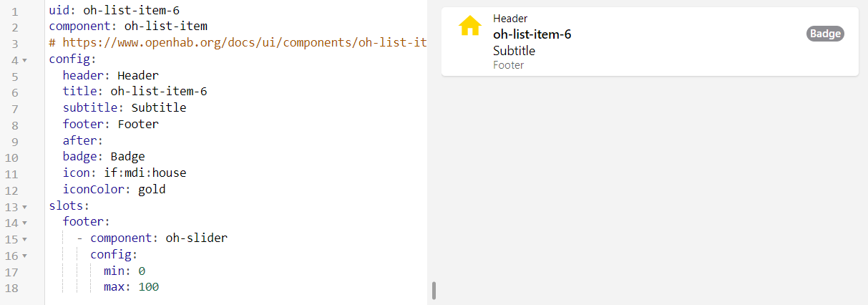This screenshot has height=305, width=868.
Task: Click the oh-list-item-6 title in preview
Action: (532, 34)
